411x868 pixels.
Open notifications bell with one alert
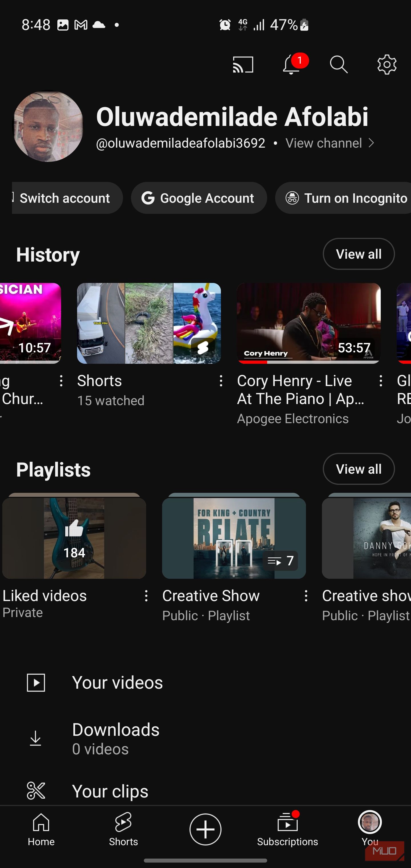pos(292,64)
